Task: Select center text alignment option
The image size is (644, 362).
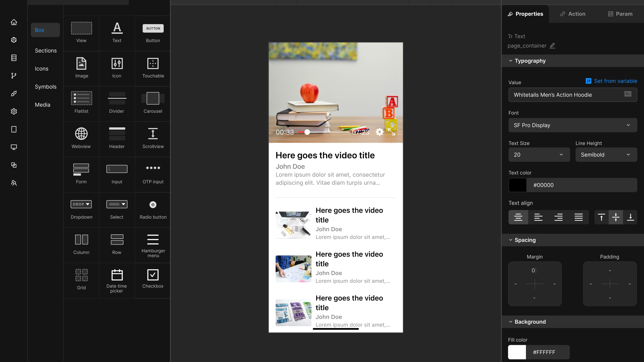Action: (518, 217)
